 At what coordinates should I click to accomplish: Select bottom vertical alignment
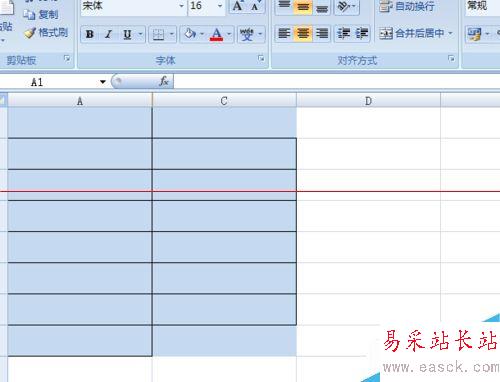coord(321,7)
